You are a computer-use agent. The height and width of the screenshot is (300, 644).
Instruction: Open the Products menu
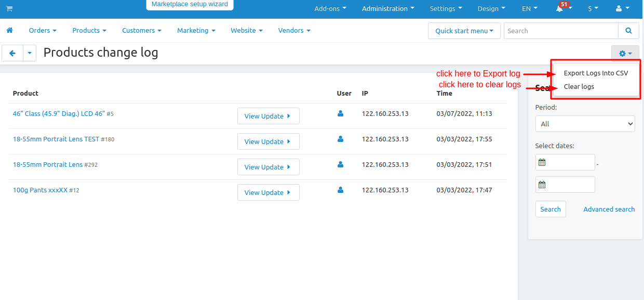89,31
